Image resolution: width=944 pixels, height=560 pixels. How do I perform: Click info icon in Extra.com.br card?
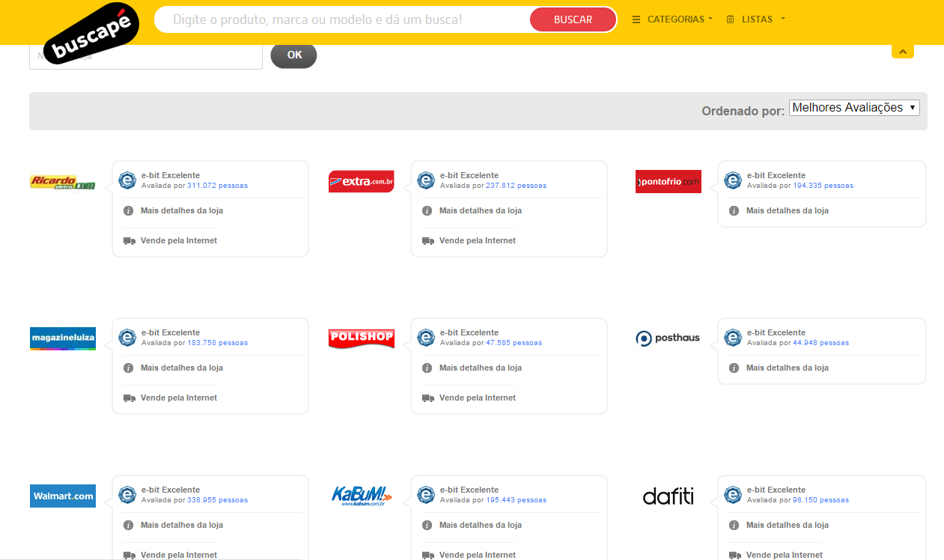point(427,211)
